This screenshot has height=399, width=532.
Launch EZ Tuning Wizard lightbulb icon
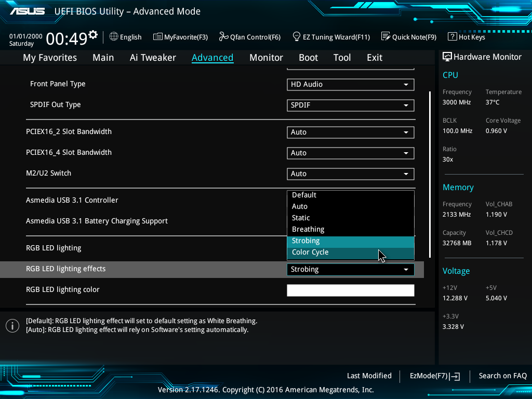pyautogui.click(x=297, y=37)
